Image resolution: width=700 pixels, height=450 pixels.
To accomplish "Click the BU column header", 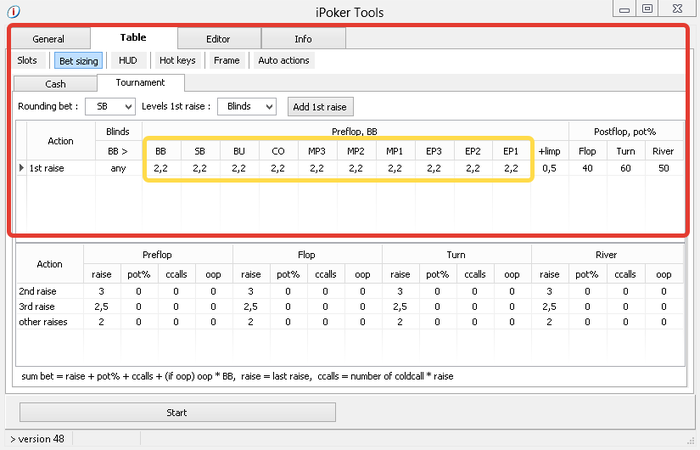I will pos(239,151).
